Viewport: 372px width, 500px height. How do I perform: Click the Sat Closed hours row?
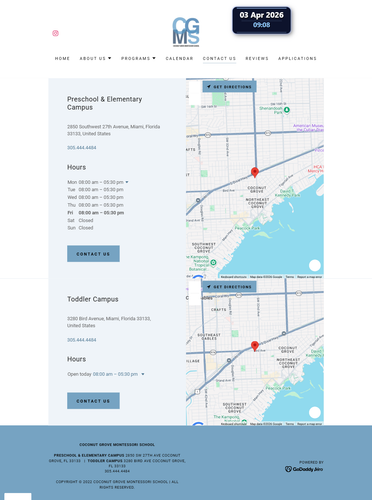[x=80, y=220]
